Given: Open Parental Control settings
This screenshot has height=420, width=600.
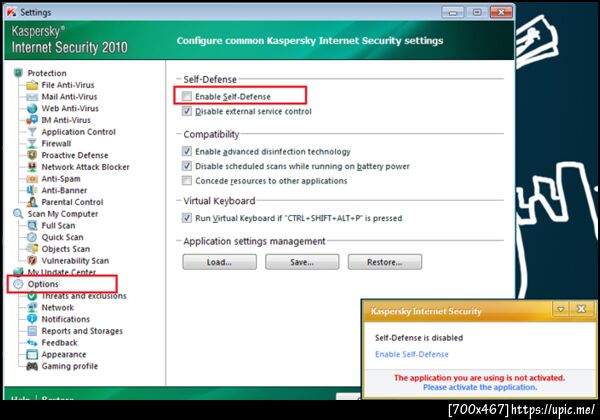Looking at the screenshot, I should point(72,202).
